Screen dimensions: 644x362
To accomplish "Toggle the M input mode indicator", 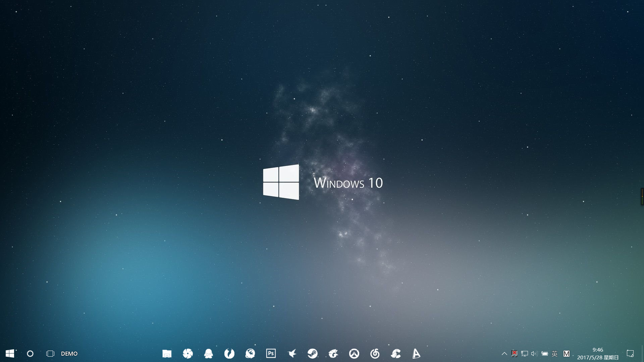I will (567, 353).
